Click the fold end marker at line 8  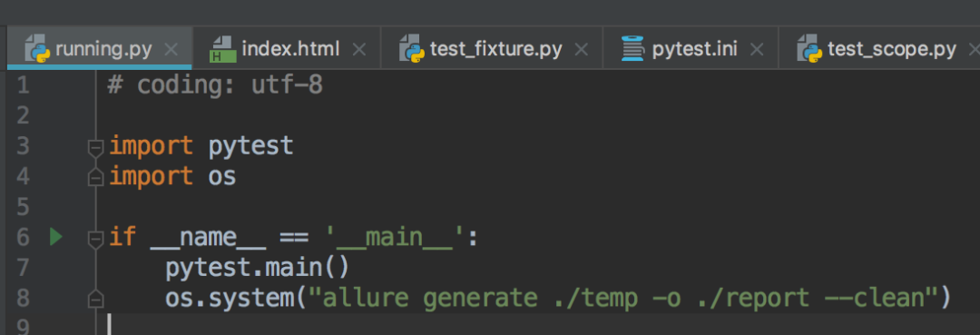(x=95, y=299)
